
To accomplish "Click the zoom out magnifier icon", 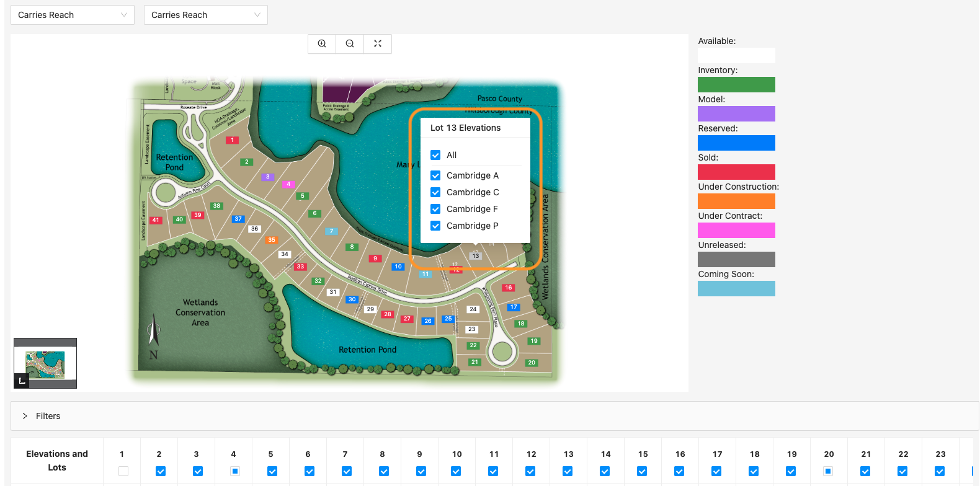I will click(x=350, y=43).
